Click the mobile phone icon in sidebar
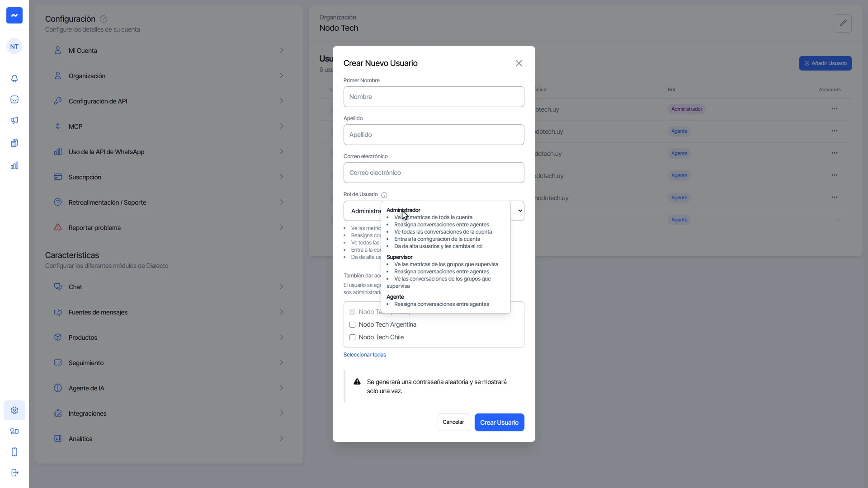The height and width of the screenshot is (488, 868). [x=14, y=452]
